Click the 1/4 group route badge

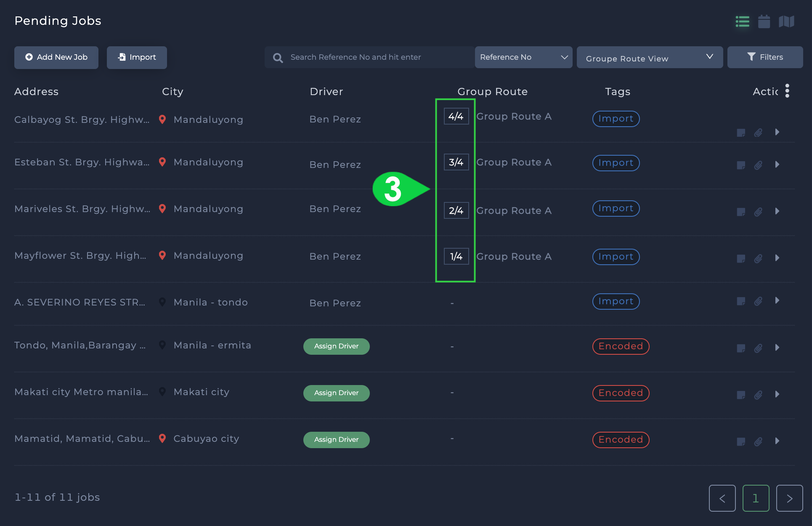(456, 256)
